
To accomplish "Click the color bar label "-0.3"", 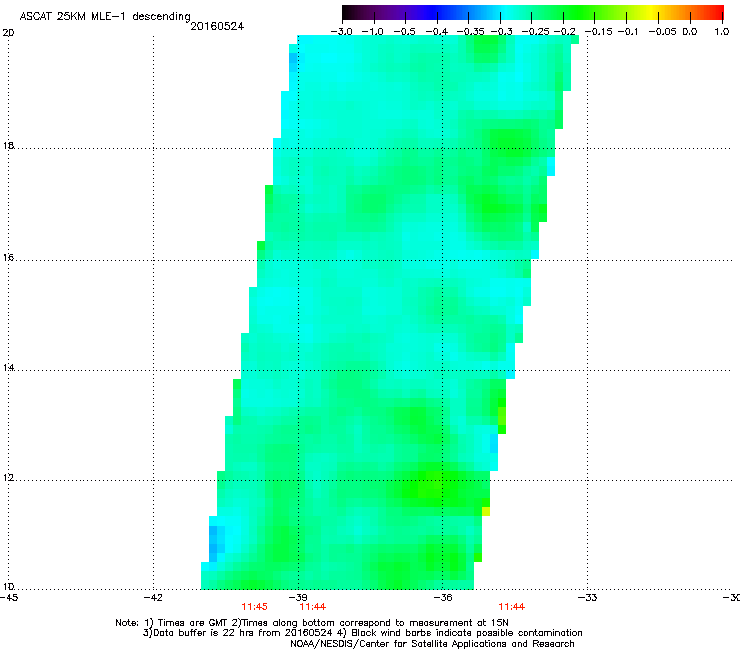I will (502, 32).
